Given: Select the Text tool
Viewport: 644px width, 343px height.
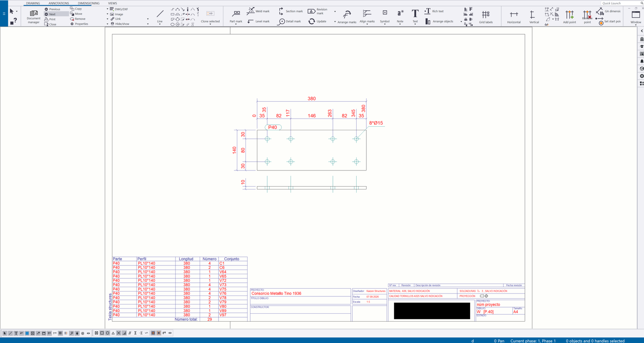Looking at the screenshot, I should [x=415, y=16].
